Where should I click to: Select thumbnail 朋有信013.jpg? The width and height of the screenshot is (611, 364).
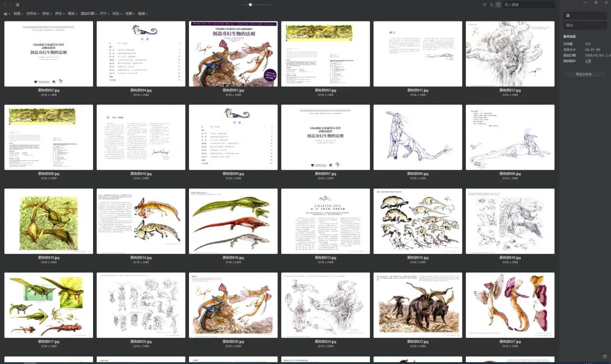coord(326,221)
